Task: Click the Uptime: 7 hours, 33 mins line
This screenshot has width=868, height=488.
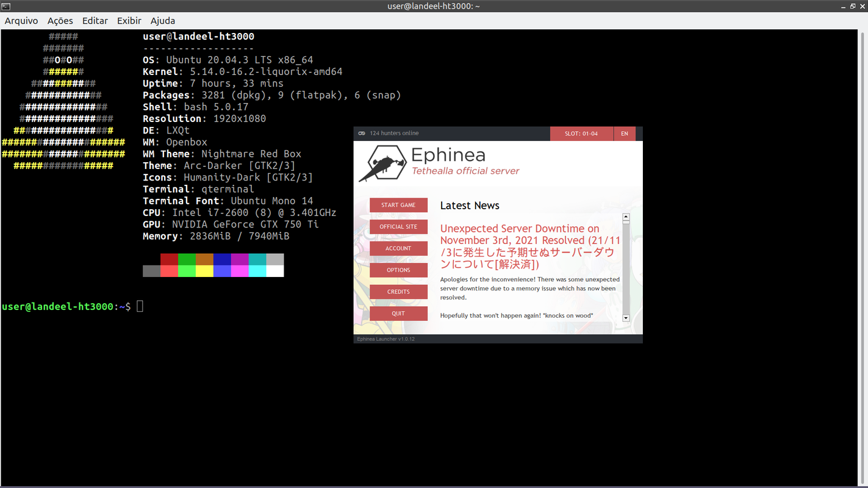Action: (213, 84)
